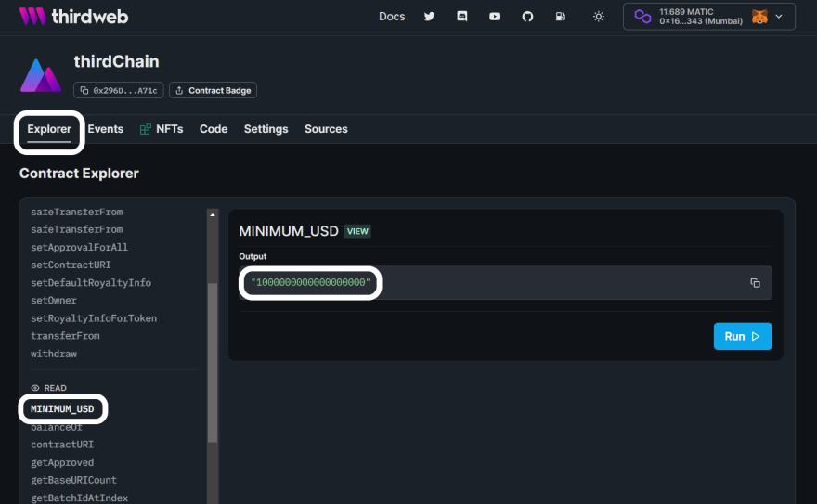817x504 pixels.
Task: Click the output value 1000000000000000000
Action: (x=310, y=282)
